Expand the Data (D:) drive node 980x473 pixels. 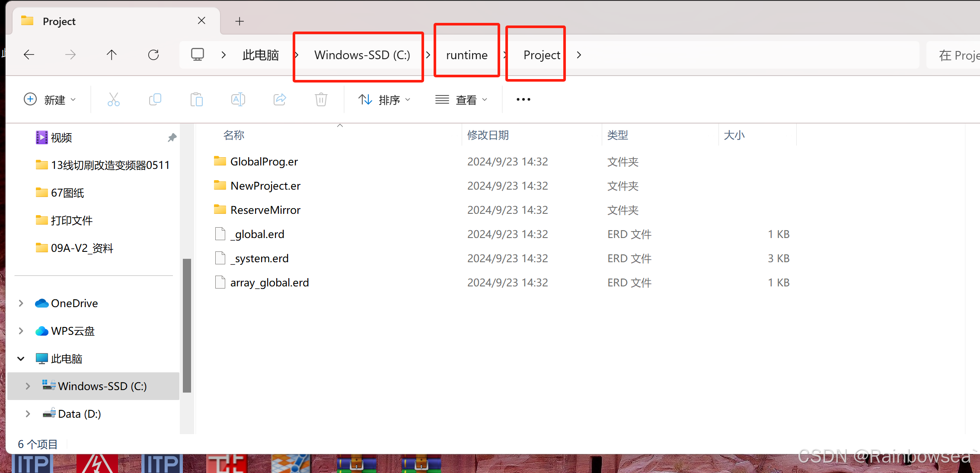pos(28,414)
